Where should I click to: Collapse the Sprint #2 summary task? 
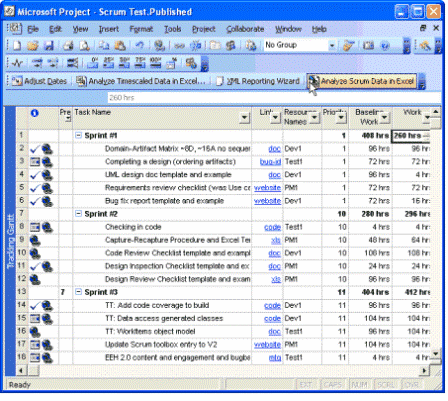pos(78,214)
